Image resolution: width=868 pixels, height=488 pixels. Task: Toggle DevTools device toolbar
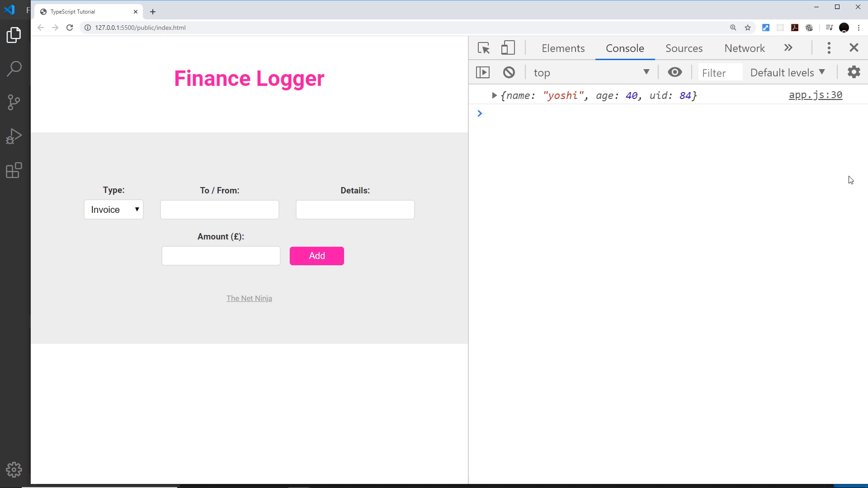pos(508,48)
